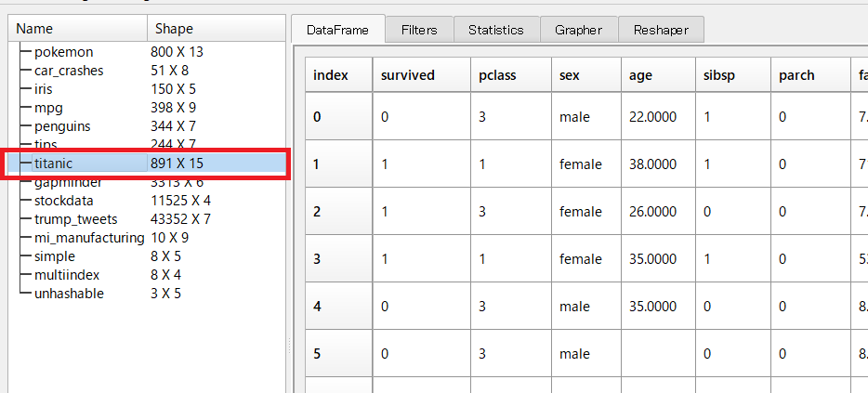This screenshot has width=868, height=393.
Task: Open the stockdata dataset
Action: (64, 201)
